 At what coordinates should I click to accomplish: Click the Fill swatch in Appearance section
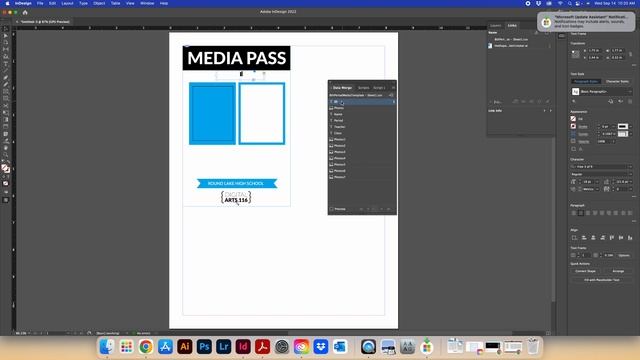[x=573, y=119]
